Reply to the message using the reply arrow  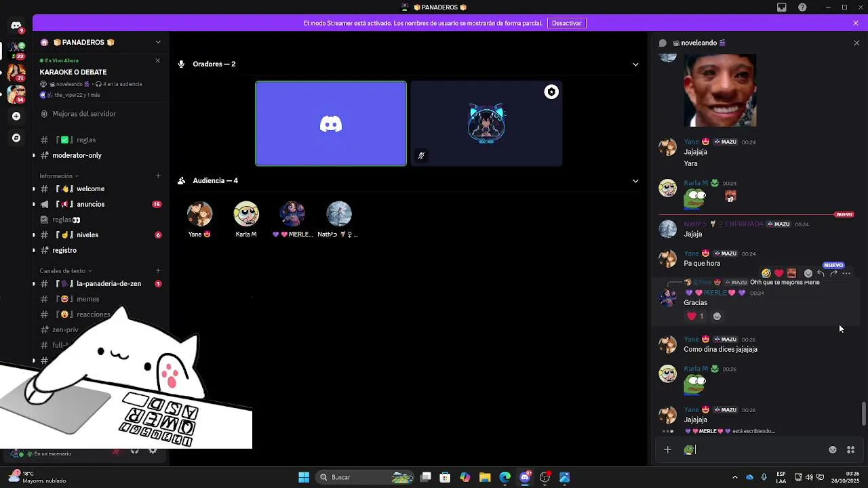(x=821, y=273)
